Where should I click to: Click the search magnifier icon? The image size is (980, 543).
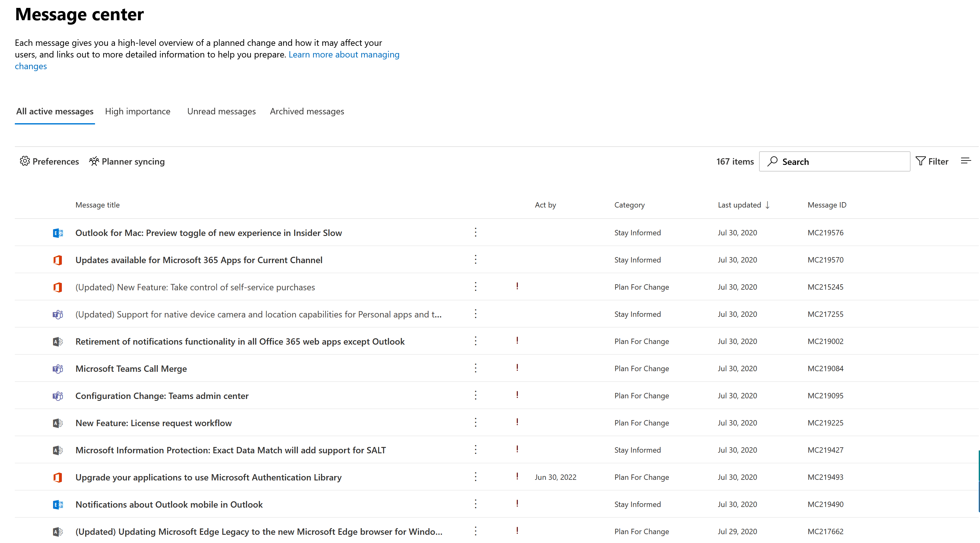pos(772,161)
